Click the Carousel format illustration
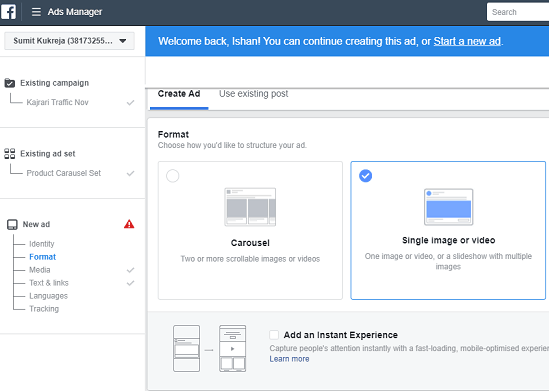 coord(250,207)
